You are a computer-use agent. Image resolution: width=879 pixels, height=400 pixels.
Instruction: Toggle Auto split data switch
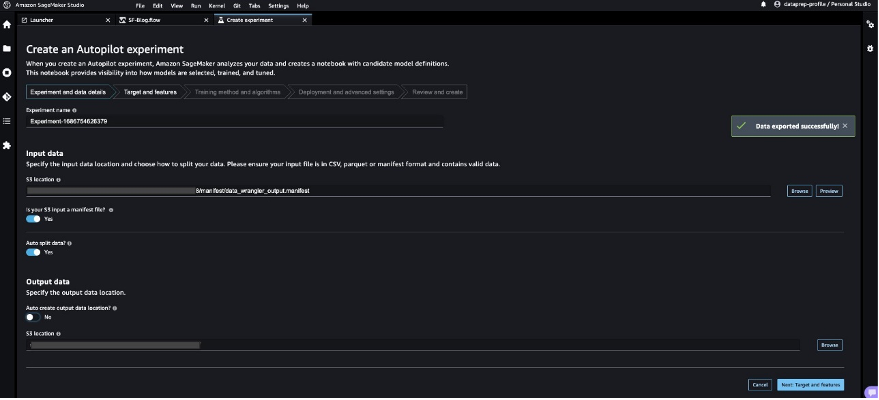(x=33, y=252)
